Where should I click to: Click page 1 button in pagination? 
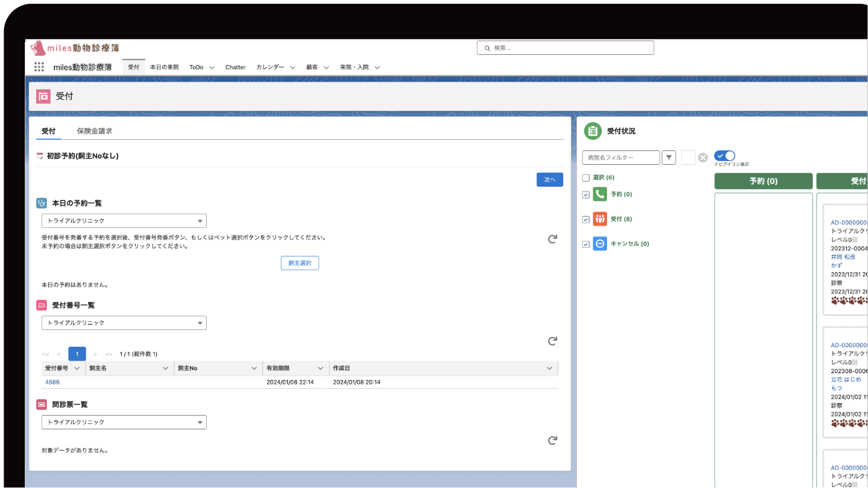(77, 354)
